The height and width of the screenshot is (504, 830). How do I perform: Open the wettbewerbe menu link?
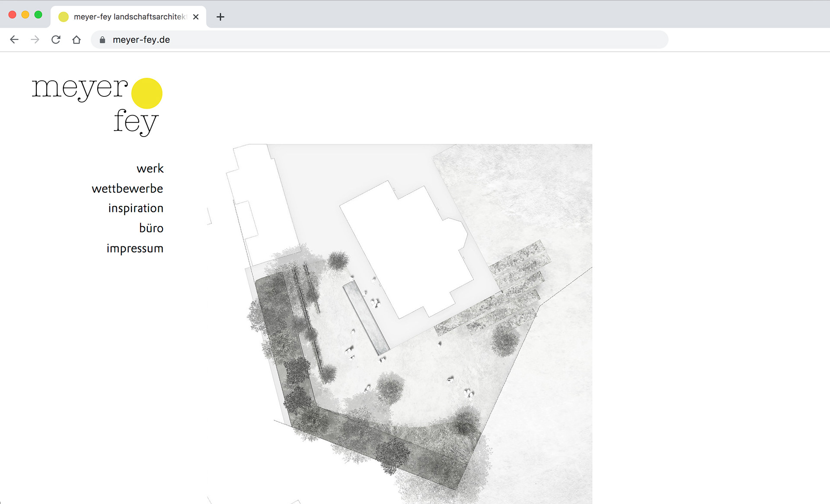click(x=128, y=188)
